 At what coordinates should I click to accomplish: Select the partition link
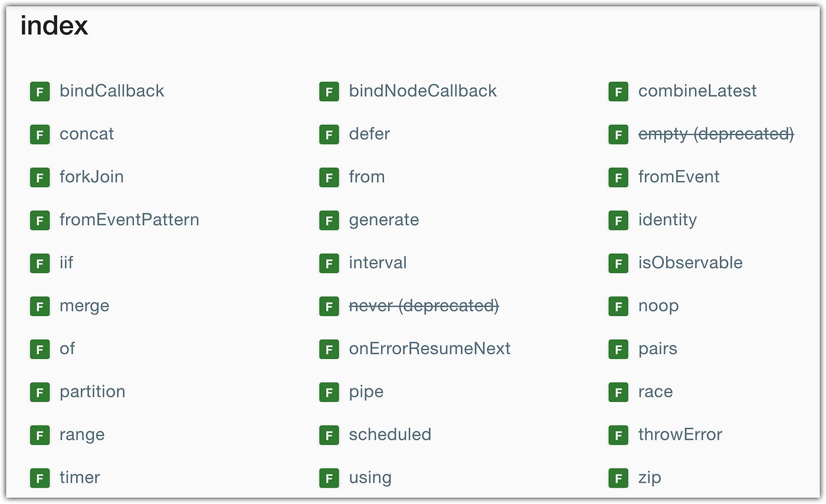click(x=92, y=391)
